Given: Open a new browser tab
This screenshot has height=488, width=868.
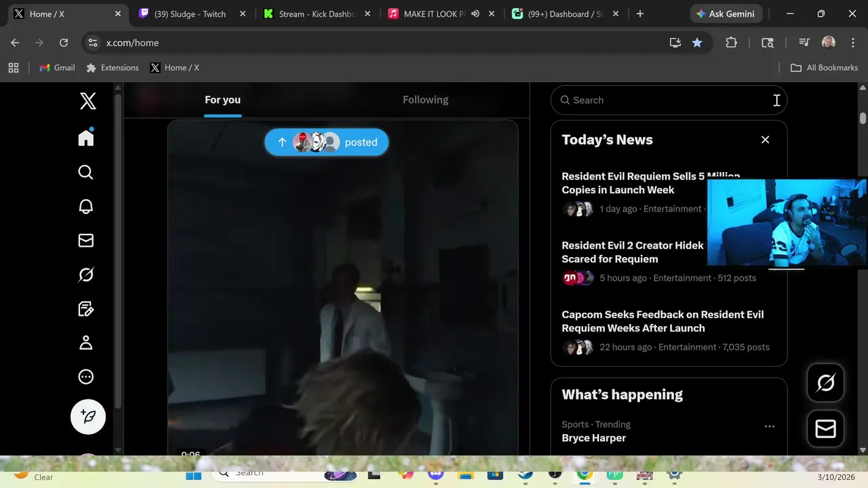Looking at the screenshot, I should coord(639,14).
